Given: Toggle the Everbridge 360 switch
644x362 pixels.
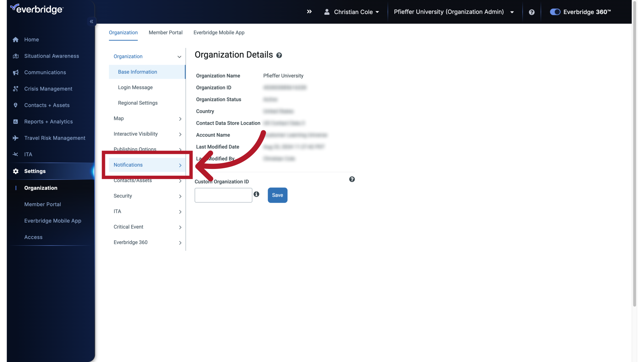Looking at the screenshot, I should [555, 12].
